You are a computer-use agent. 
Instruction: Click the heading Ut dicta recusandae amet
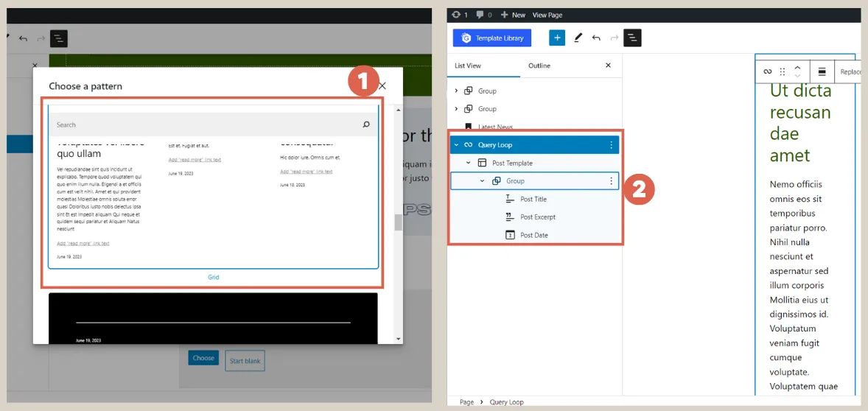point(801,123)
